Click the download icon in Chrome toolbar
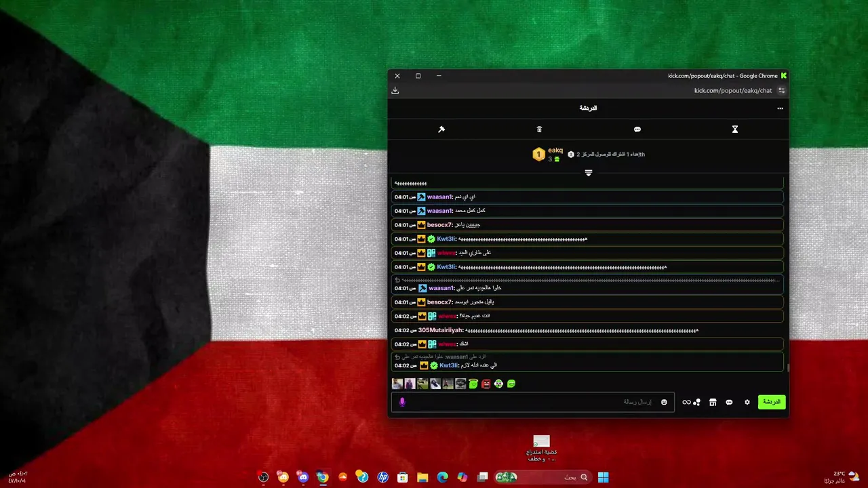This screenshot has width=868, height=488. click(x=395, y=90)
